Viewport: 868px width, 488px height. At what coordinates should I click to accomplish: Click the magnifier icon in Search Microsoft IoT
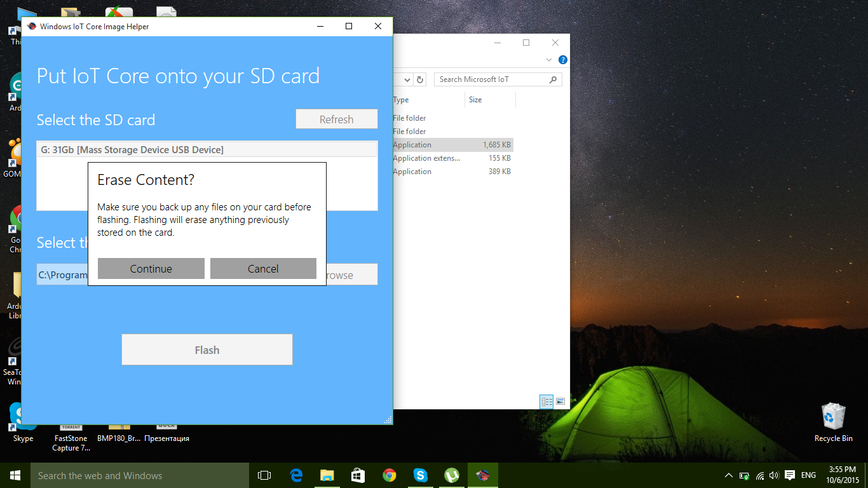(x=553, y=79)
